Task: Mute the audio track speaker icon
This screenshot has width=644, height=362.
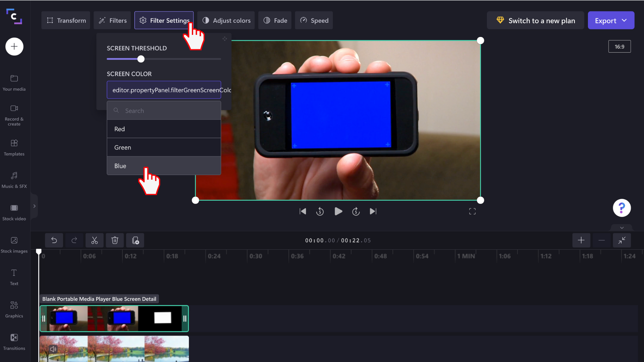Action: 53,349
